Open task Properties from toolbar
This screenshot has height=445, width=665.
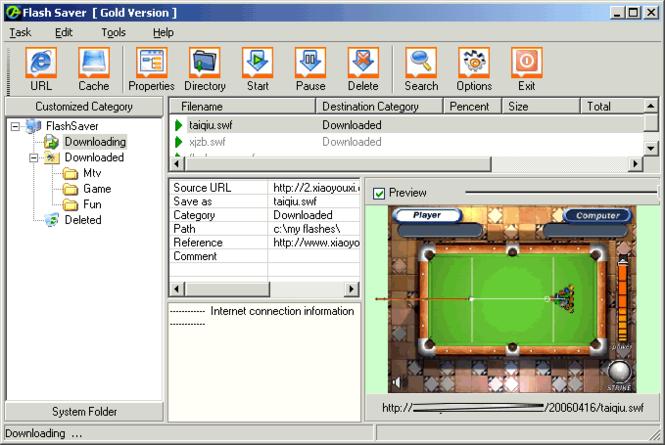151,70
